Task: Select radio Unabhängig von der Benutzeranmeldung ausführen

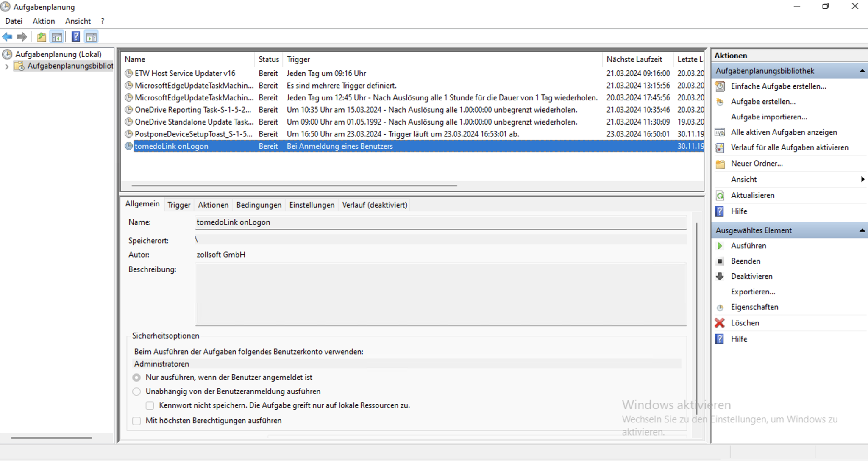Action: pos(136,392)
